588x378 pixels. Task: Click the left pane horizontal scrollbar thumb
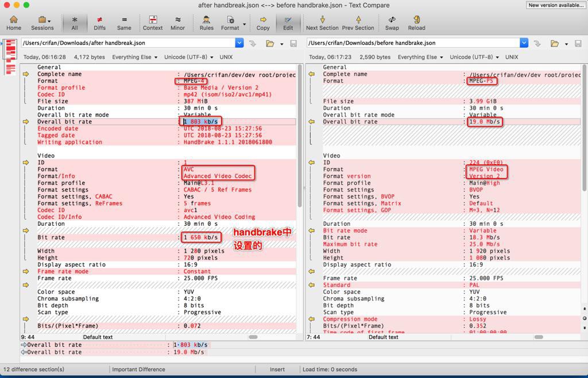[x=253, y=337]
